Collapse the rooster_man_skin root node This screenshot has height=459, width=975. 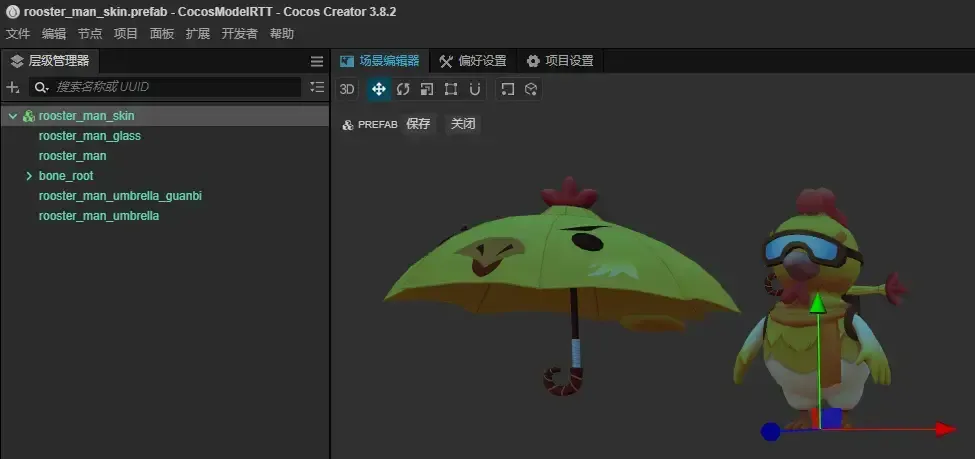(13, 116)
